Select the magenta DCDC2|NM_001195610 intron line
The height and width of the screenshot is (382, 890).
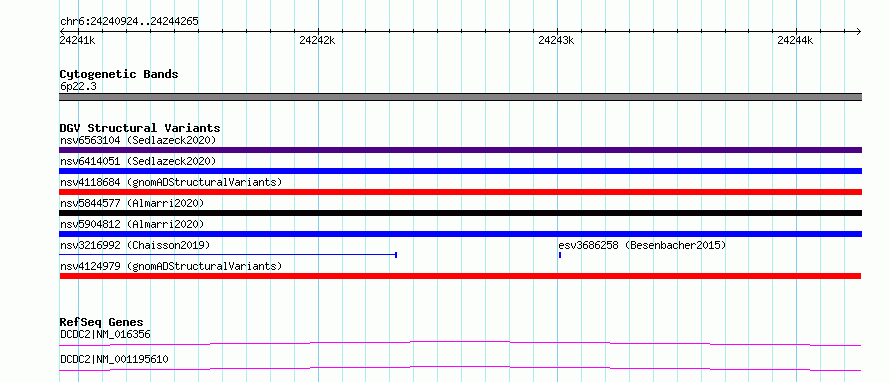(x=460, y=368)
